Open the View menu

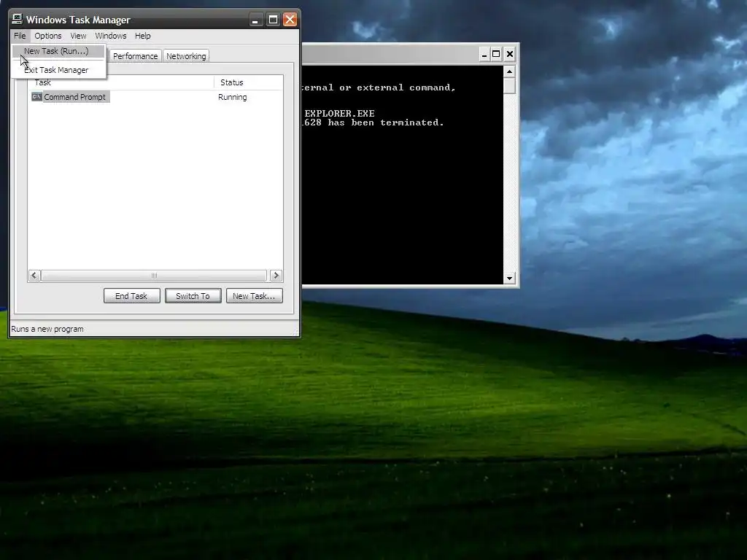(78, 36)
